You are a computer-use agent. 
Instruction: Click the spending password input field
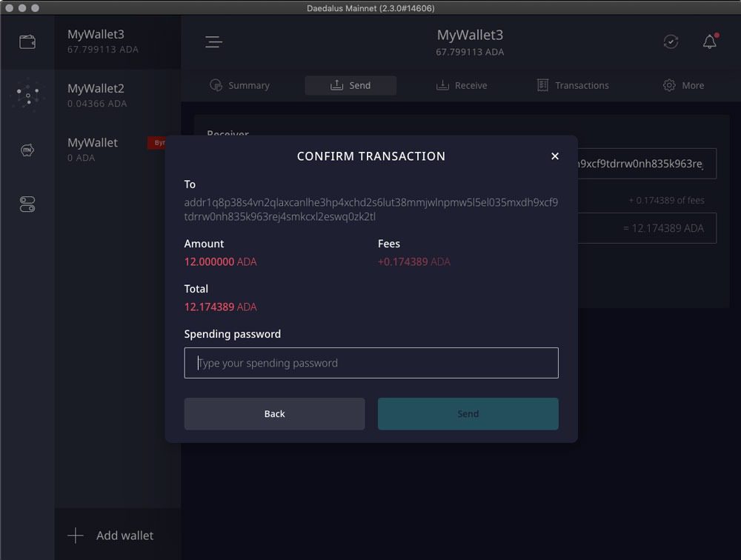(371, 363)
